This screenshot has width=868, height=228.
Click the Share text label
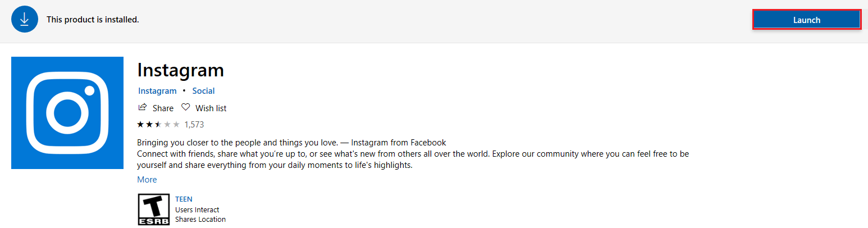[x=163, y=108]
